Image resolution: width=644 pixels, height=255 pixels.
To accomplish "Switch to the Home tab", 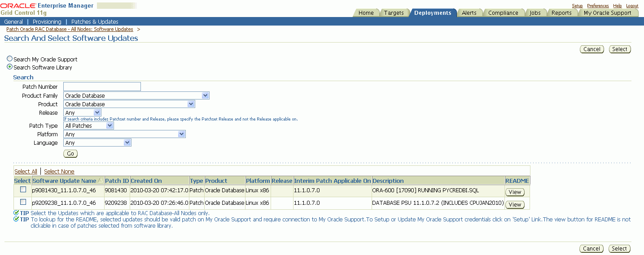I will (x=366, y=13).
